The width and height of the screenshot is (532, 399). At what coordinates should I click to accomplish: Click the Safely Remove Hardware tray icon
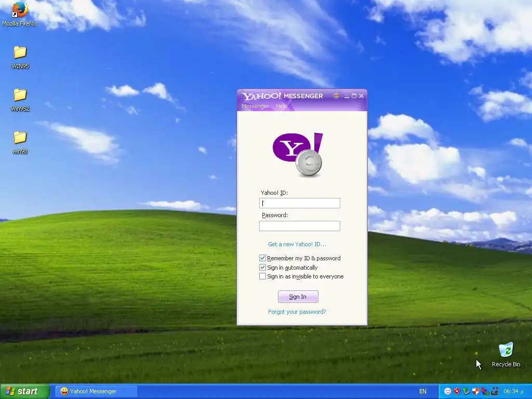pyautogui.click(x=466, y=391)
